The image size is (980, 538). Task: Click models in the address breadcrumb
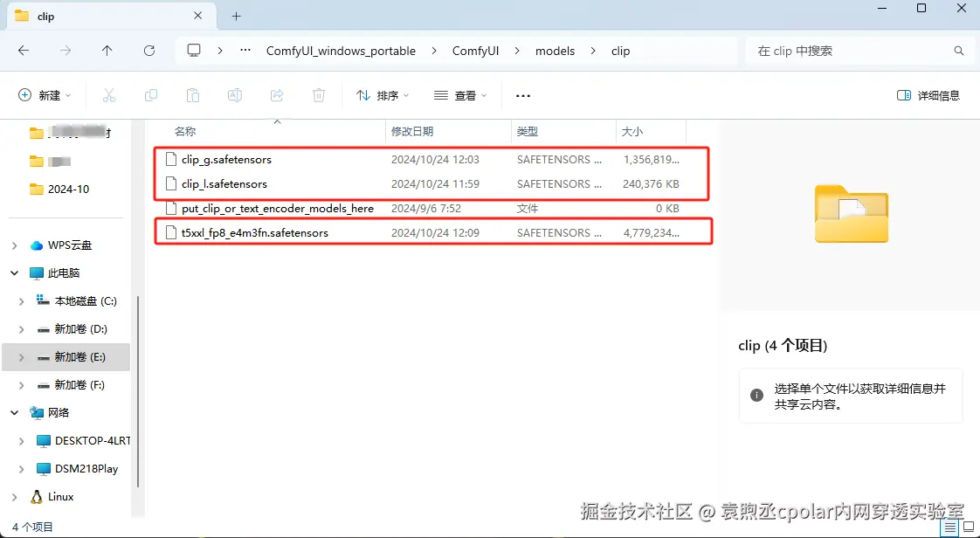[555, 52]
